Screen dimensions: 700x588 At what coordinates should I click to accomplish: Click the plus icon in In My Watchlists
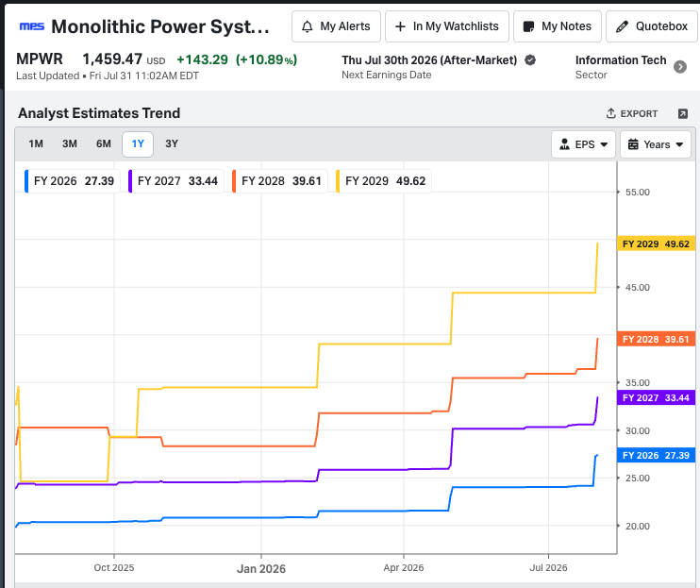[x=400, y=26]
